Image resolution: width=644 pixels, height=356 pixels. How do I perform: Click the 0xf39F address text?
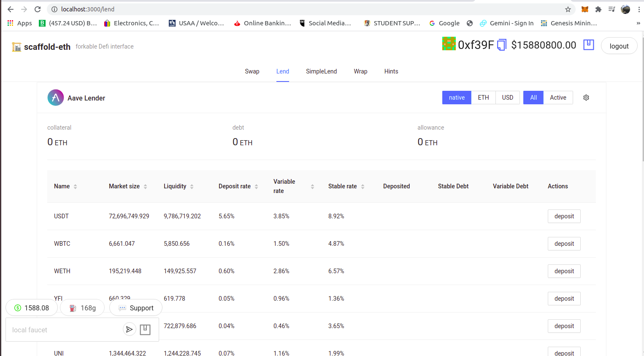coord(476,45)
